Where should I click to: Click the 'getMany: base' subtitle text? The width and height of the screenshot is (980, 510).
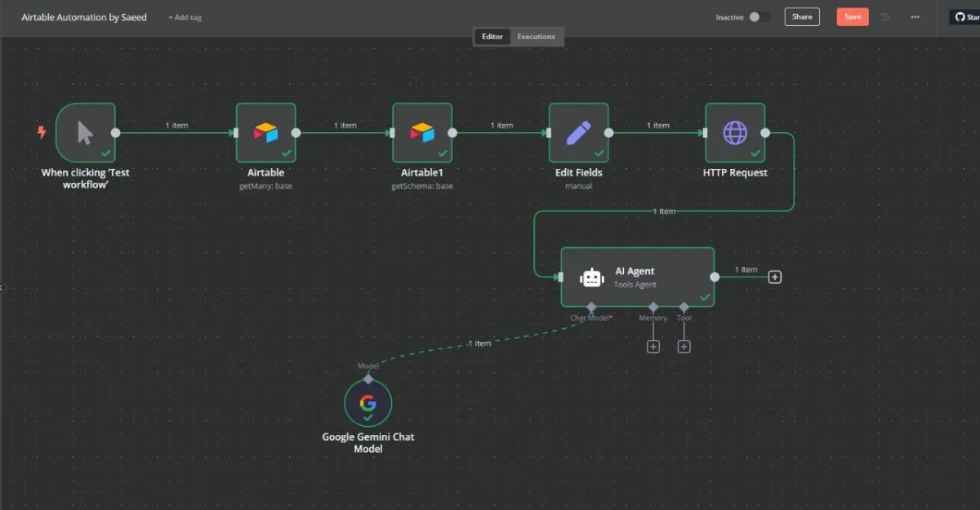265,186
